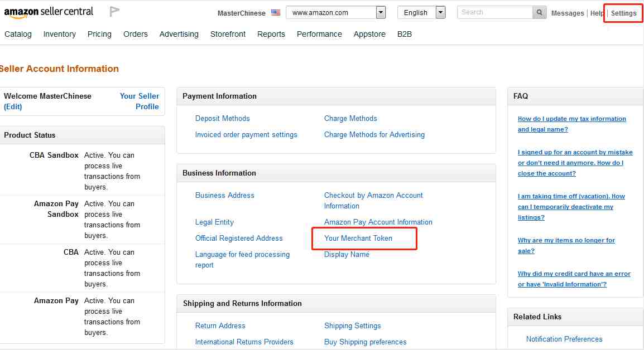Click the Amazon Seller Central logo
The width and height of the screenshot is (644, 350).
(x=49, y=12)
